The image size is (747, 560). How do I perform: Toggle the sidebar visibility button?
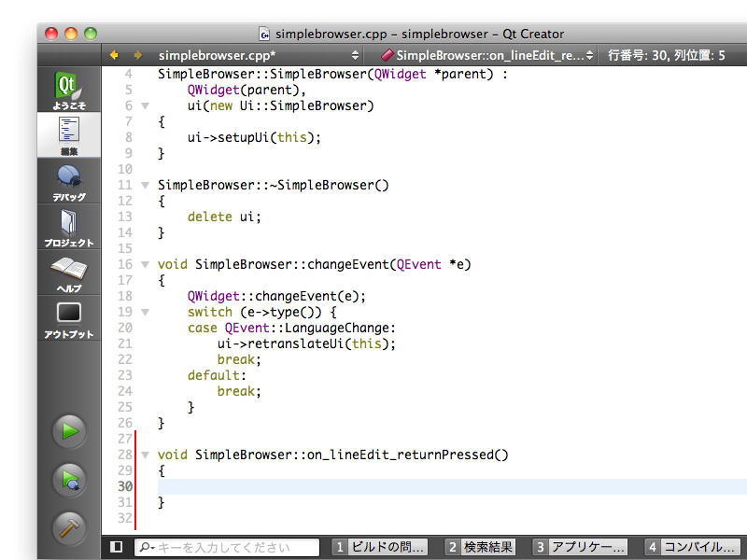117,547
